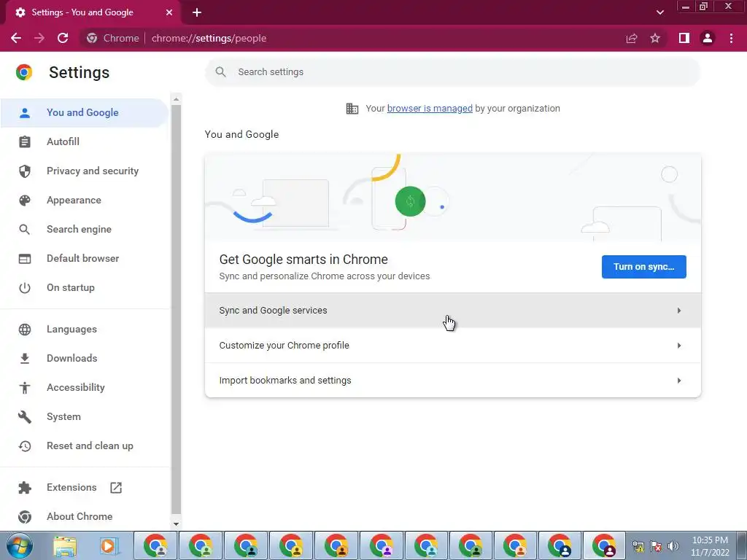Viewport: 747px width, 560px height.
Task: Click the volume speaker tray icon
Action: (673, 546)
